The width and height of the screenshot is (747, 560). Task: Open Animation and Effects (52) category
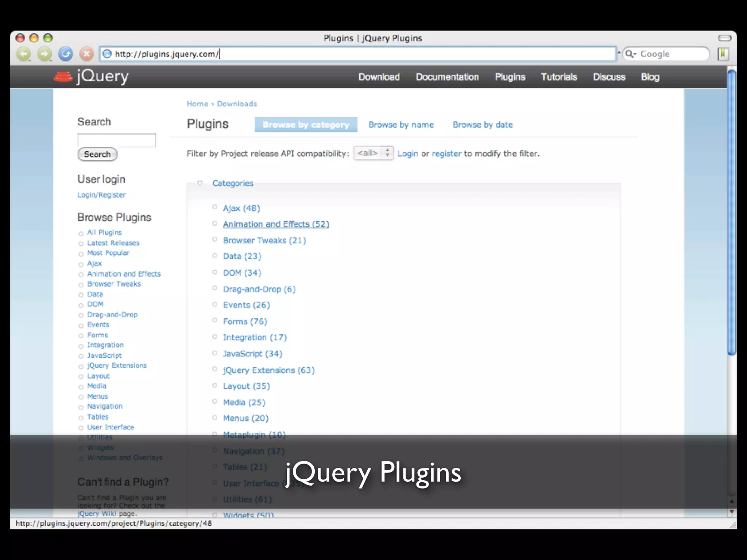[276, 224]
